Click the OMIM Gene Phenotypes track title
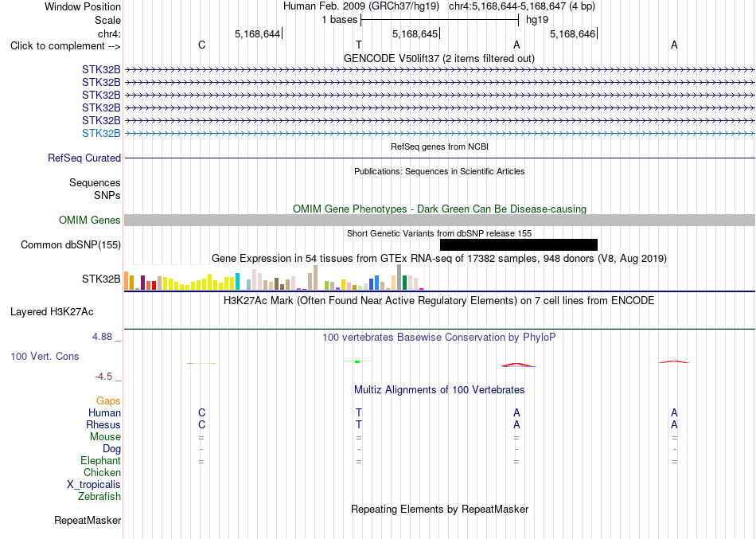 coord(439,209)
